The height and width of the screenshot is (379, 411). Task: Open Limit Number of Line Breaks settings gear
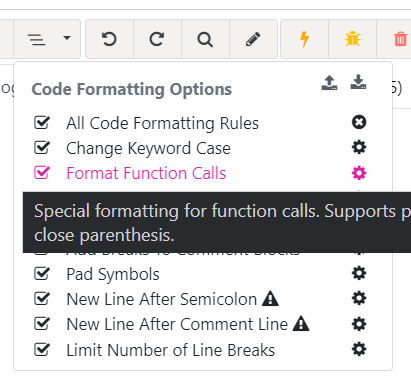point(359,349)
